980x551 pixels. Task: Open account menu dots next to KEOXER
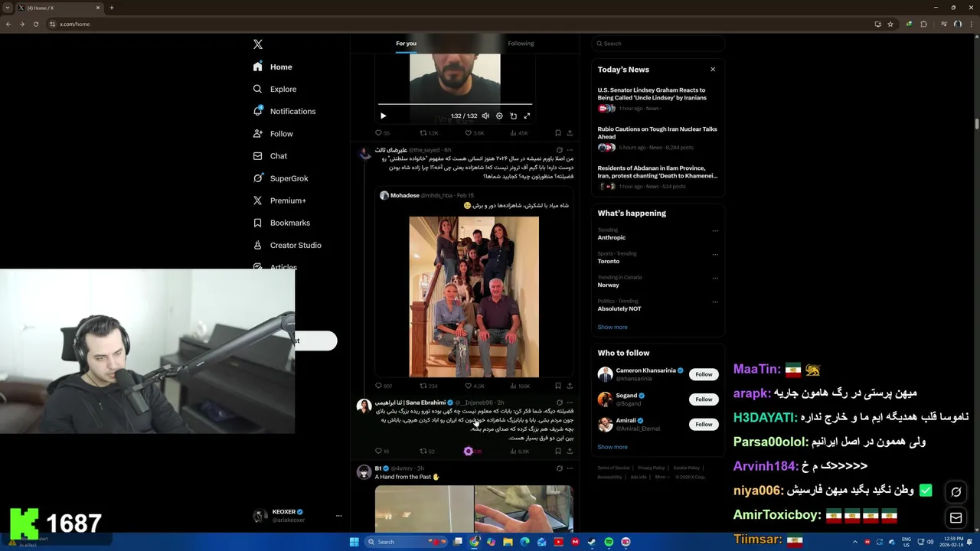click(338, 516)
